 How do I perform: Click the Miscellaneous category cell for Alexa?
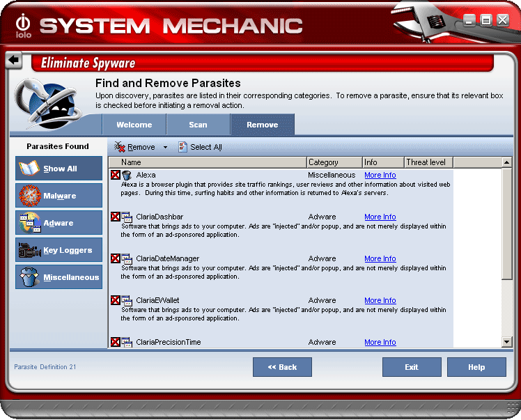332,175
